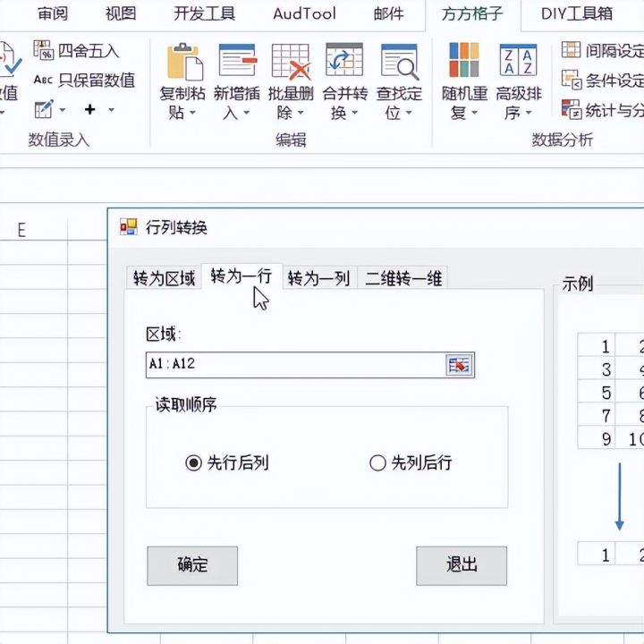Click the checkmark document icon at ribbon left

pos(10,59)
